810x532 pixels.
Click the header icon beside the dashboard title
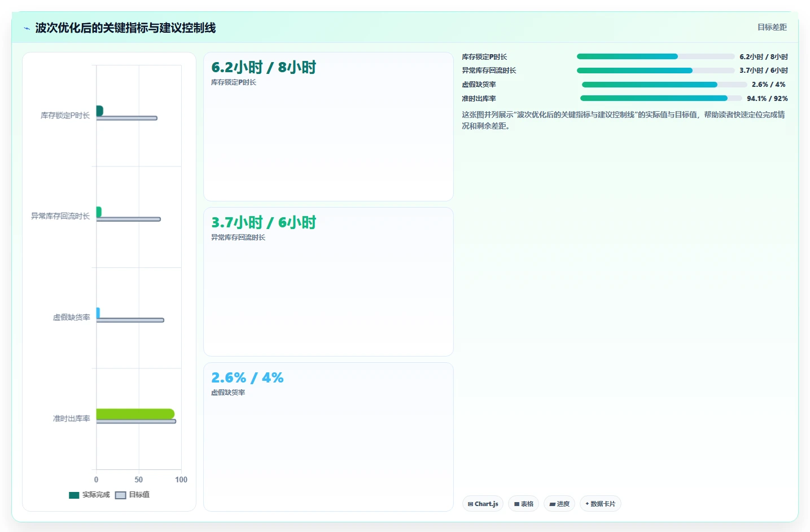coord(27,28)
